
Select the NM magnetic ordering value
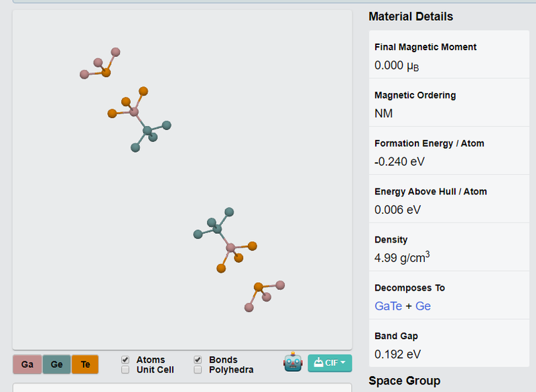click(383, 113)
